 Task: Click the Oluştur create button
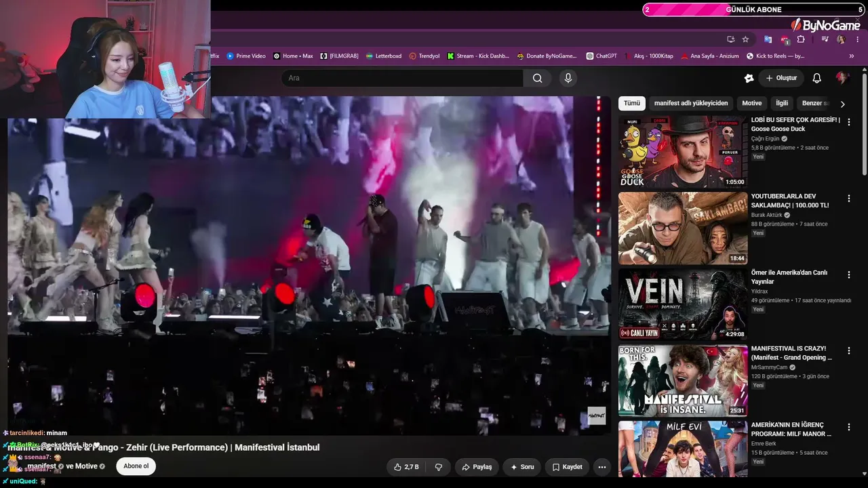coord(781,78)
